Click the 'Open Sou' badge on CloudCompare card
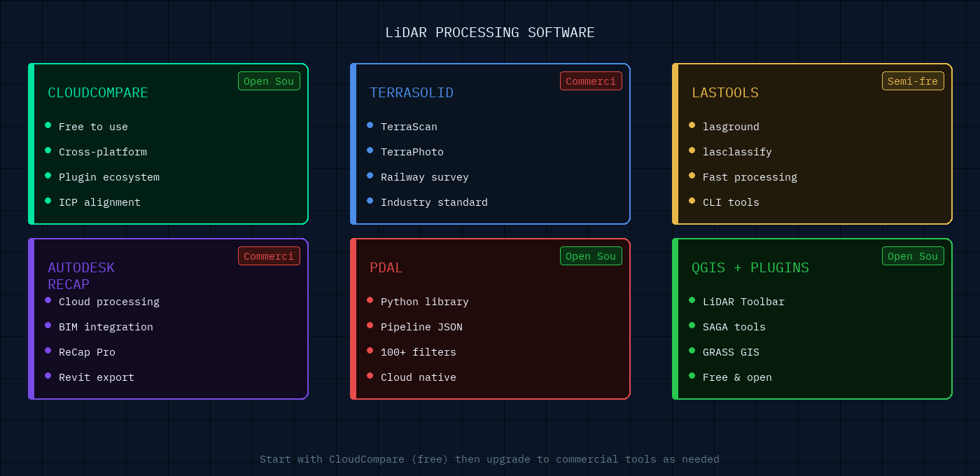This screenshot has width=980, height=476. (269, 81)
